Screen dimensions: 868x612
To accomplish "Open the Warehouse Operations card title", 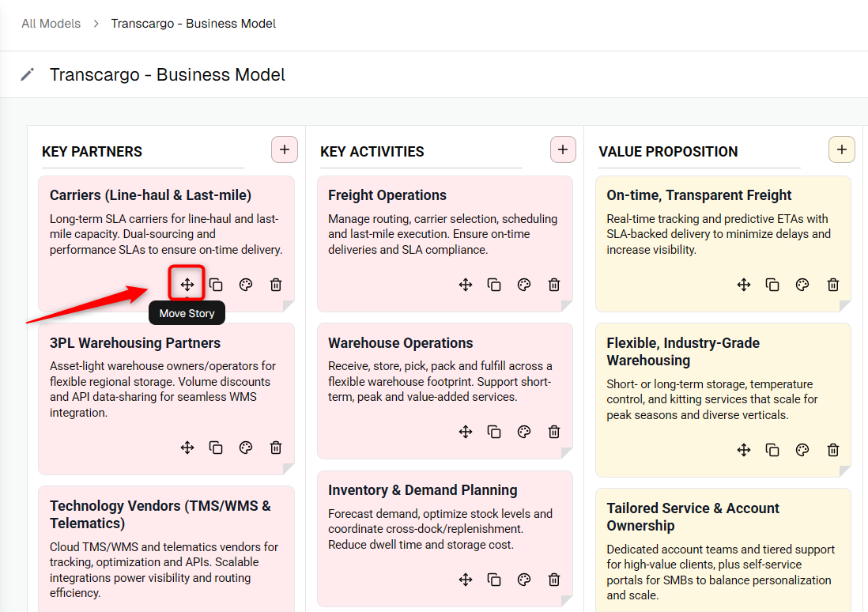I will point(400,343).
